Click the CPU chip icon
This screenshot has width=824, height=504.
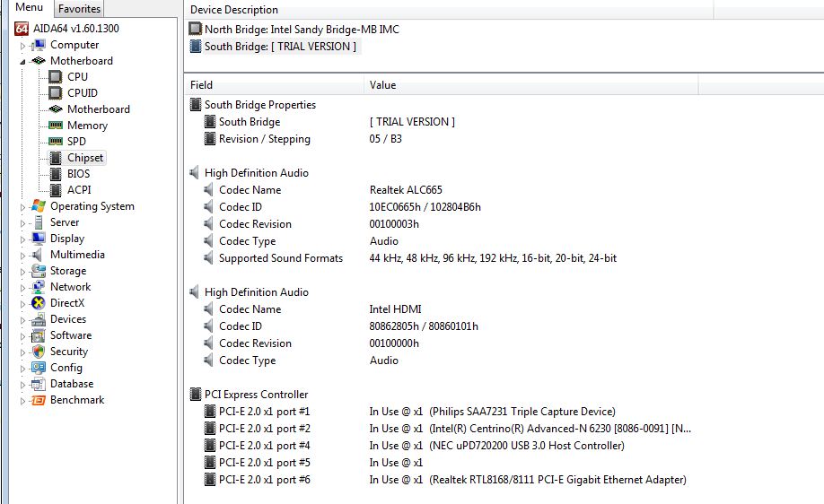(x=55, y=76)
